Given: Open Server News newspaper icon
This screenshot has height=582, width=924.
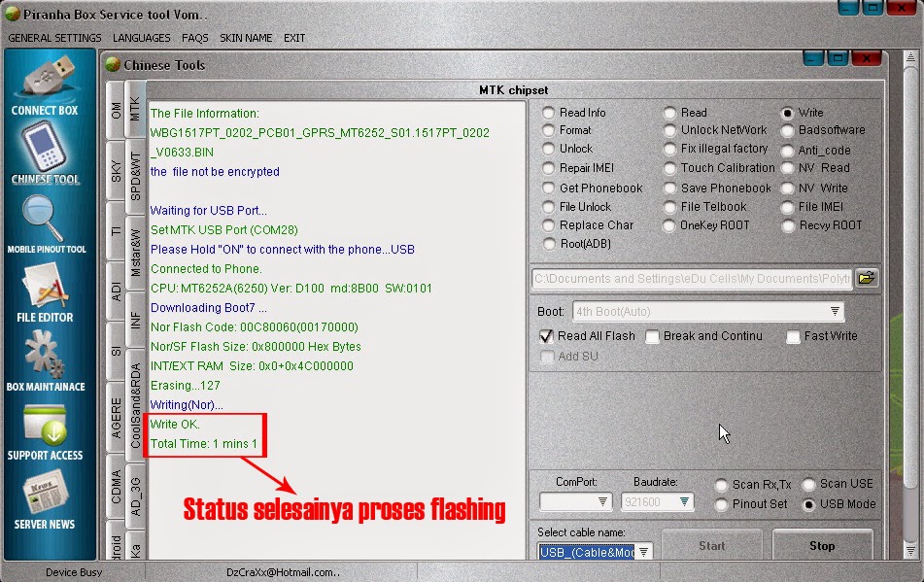Looking at the screenshot, I should (46, 493).
